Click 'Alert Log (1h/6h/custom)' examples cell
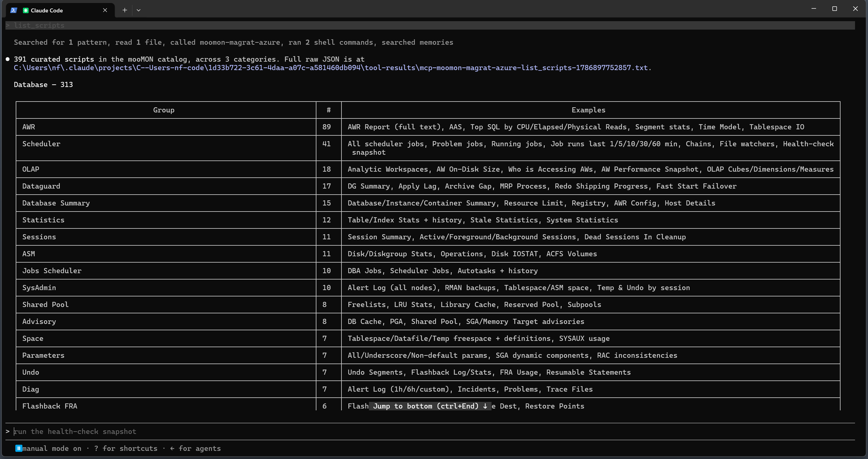This screenshot has width=868, height=459. click(591, 389)
